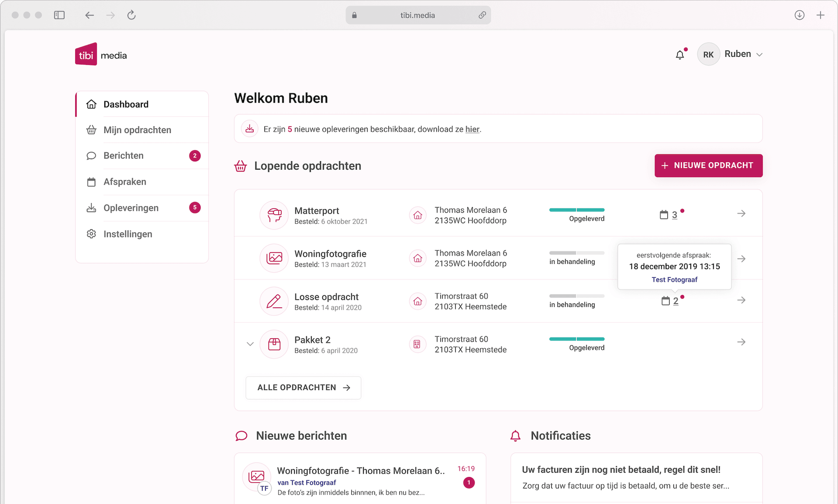838x504 pixels.
Task: Select Dashboard in the sidebar
Action: tap(142, 104)
